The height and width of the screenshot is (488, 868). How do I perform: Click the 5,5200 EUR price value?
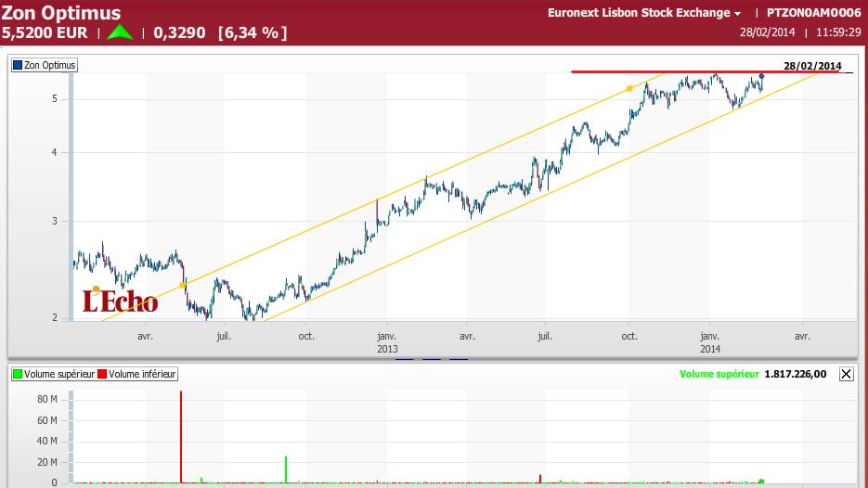pos(45,32)
